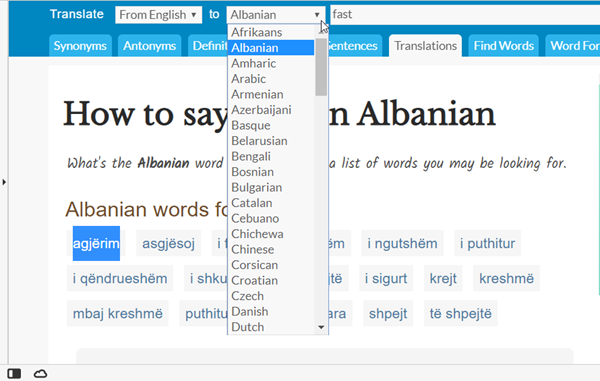Screen dimensions: 600x381
Task: Choose Albanian in the dropdown list
Action: coord(271,48)
